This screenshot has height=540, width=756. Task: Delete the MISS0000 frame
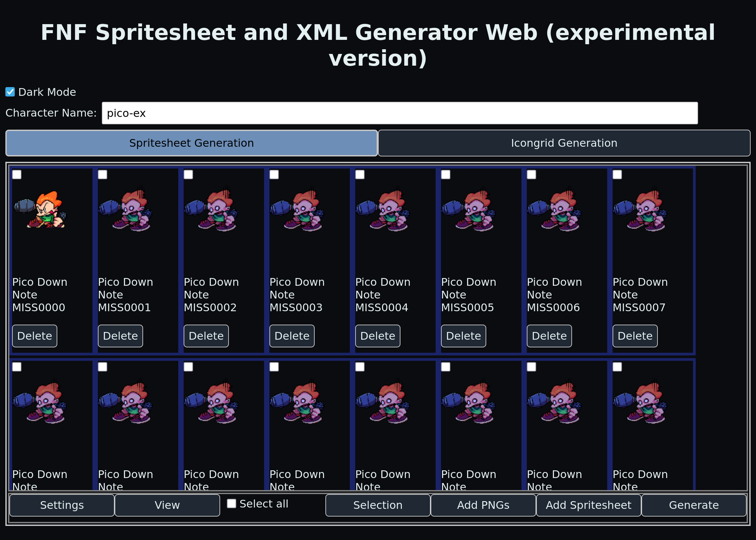click(x=35, y=336)
